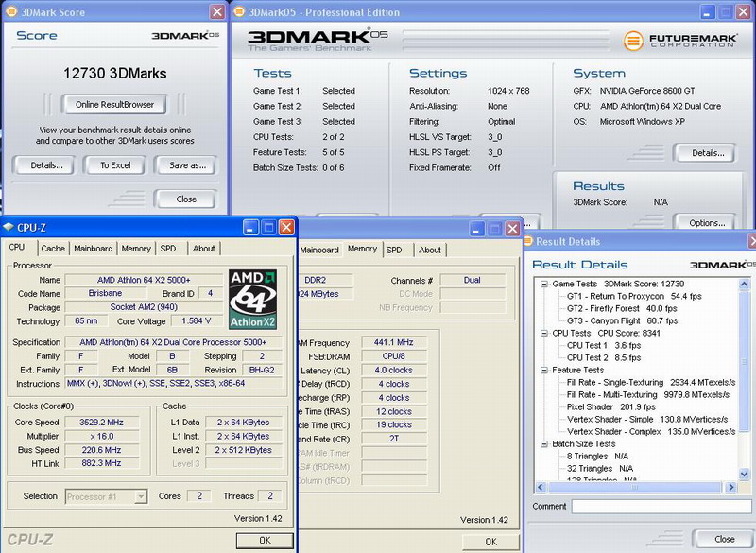Viewport: 756px width, 553px height.
Task: Click the Result Details title bar icon
Action: click(528, 241)
